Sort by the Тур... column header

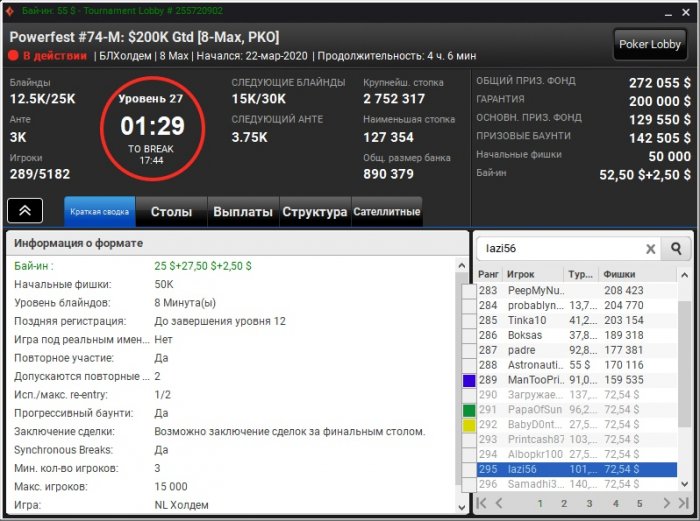tap(581, 274)
